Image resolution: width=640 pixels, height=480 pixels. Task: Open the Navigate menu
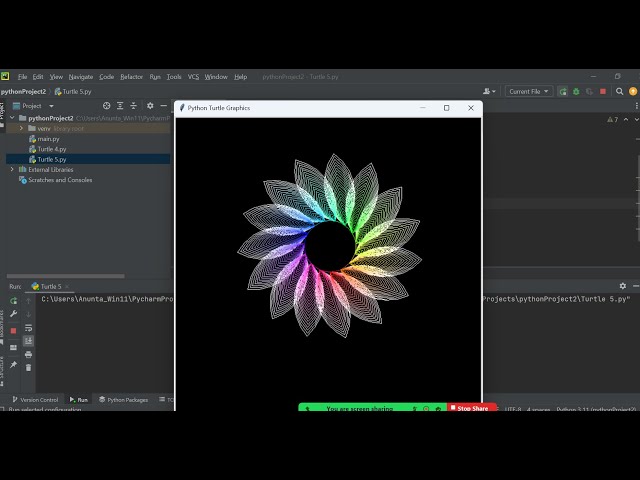point(81,77)
